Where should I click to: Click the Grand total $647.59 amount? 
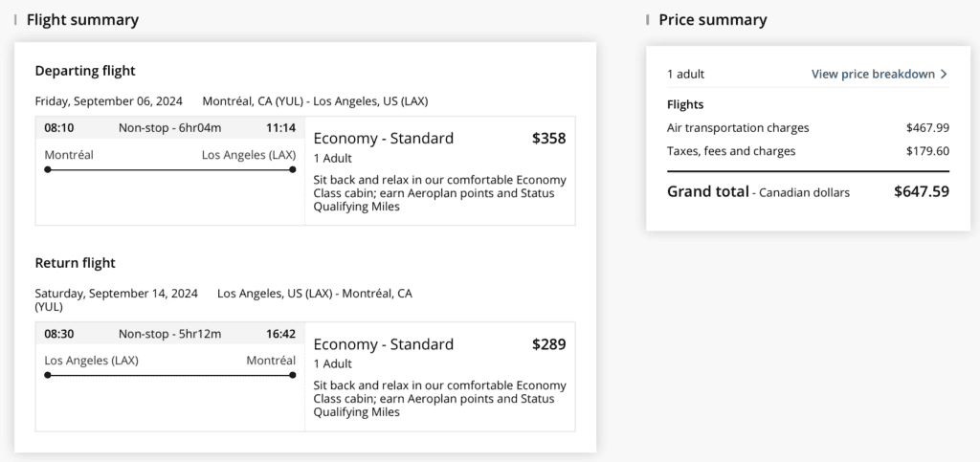click(x=921, y=192)
